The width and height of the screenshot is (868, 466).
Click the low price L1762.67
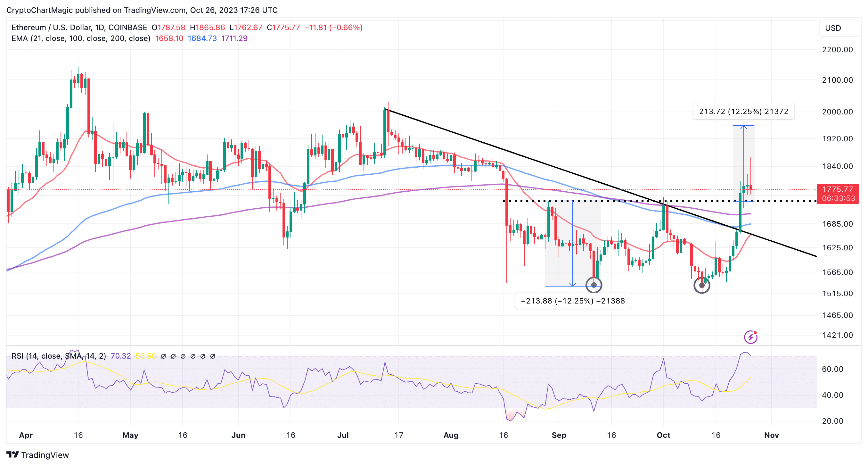point(246,27)
